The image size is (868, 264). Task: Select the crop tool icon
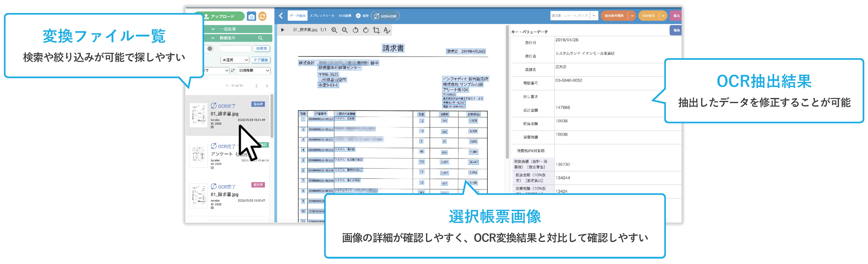click(x=376, y=30)
